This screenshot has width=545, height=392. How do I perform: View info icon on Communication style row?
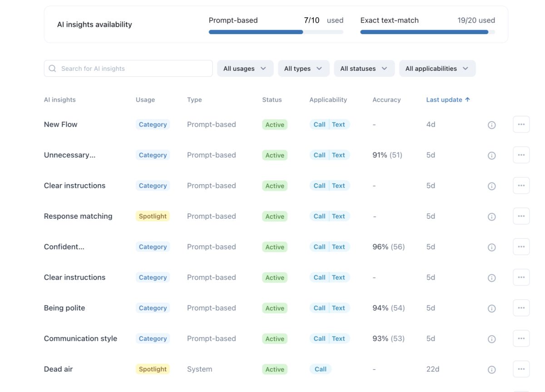tap(491, 339)
